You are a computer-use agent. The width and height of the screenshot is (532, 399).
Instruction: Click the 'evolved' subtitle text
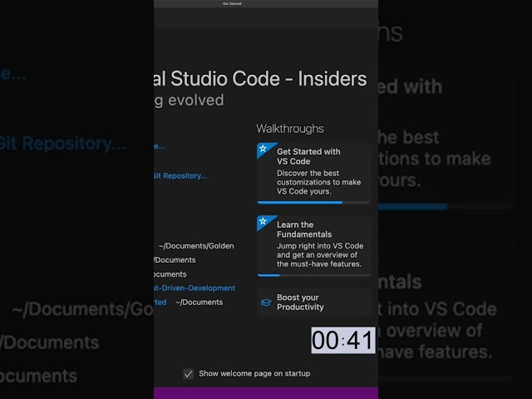pyautogui.click(x=196, y=100)
